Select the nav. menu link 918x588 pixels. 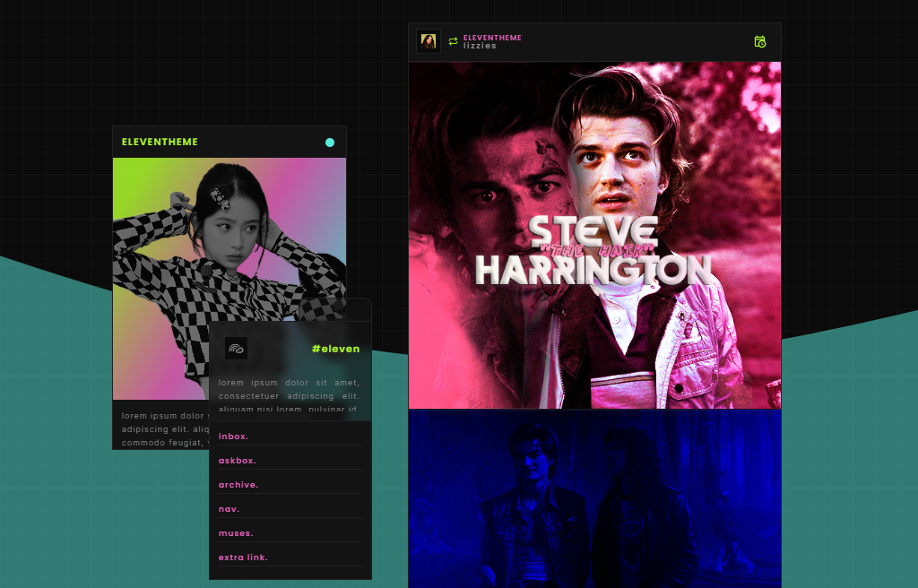(x=229, y=509)
